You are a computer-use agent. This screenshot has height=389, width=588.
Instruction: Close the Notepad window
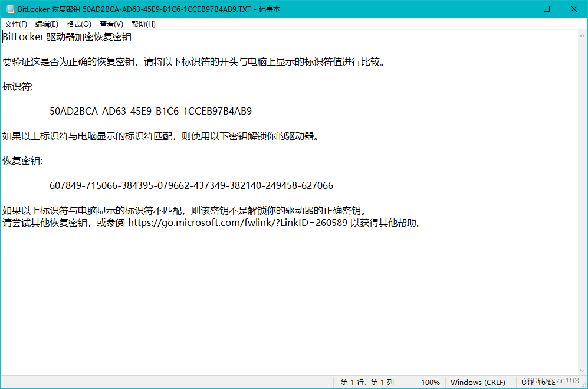tap(574, 9)
